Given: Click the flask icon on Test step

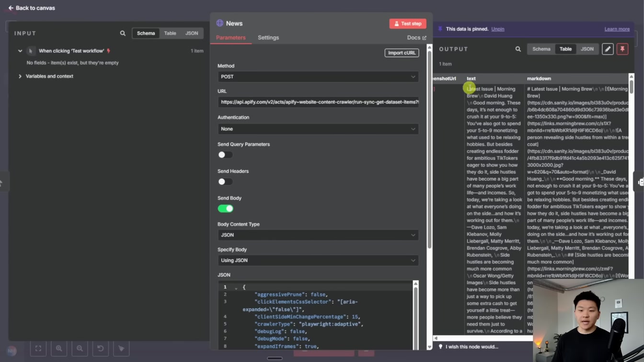Looking at the screenshot, I should click(396, 23).
